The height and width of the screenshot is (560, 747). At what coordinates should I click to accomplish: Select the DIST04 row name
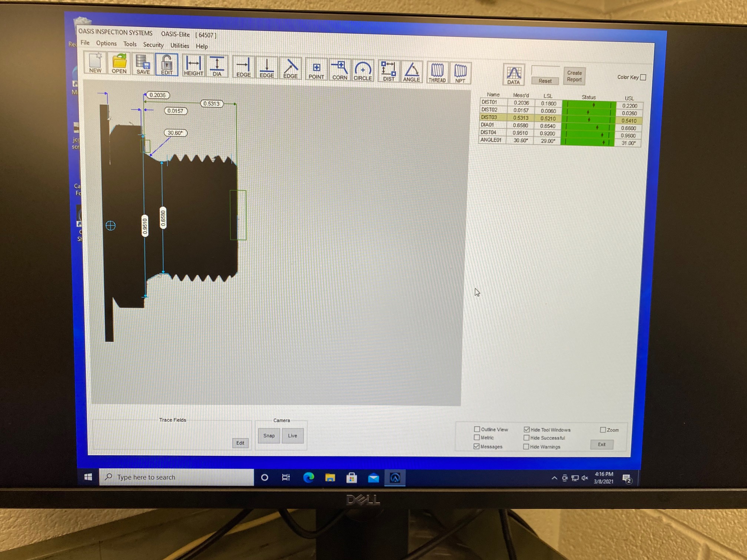pyautogui.click(x=488, y=132)
